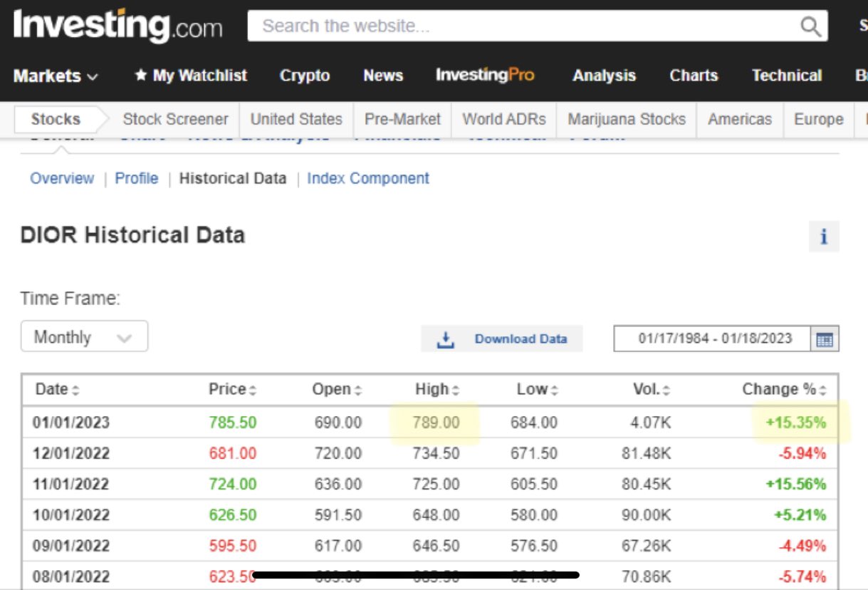Click the 90.00K volume value

(646, 515)
